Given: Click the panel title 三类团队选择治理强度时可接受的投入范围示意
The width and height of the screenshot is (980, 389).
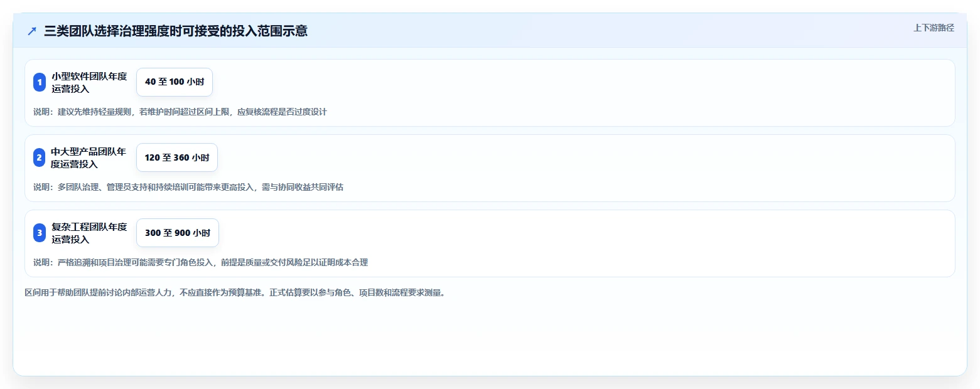Looking at the screenshot, I should pyautogui.click(x=176, y=31).
